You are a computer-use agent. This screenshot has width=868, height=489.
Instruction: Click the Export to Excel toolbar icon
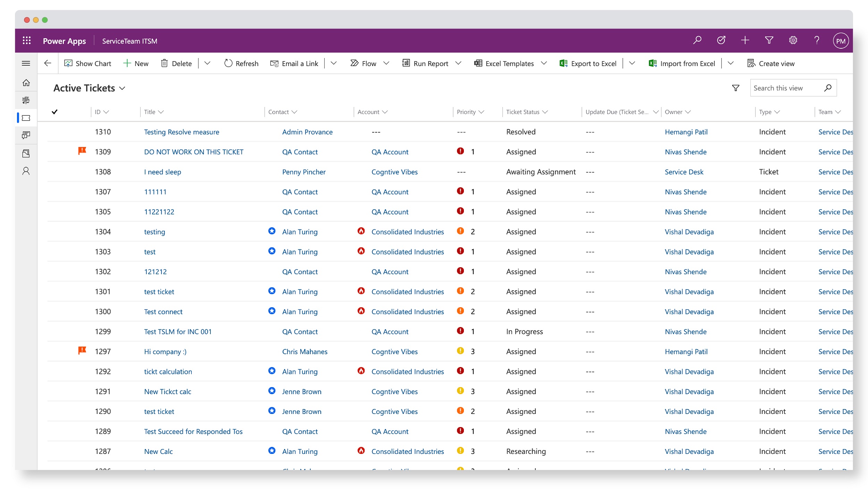click(563, 63)
